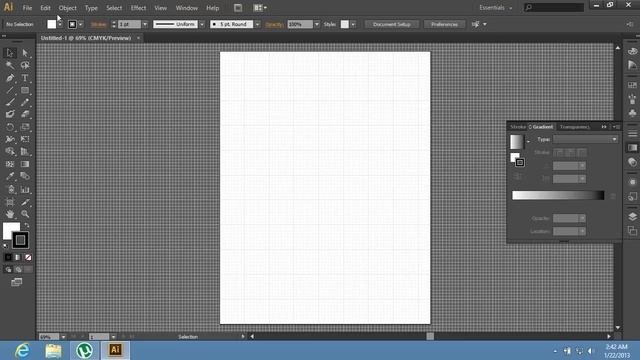Select the Line Segment tool
Screen dimensions: 640x360
tap(10, 90)
